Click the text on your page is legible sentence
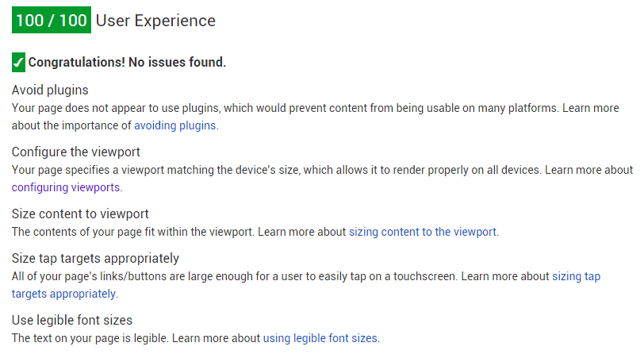 click(90, 338)
